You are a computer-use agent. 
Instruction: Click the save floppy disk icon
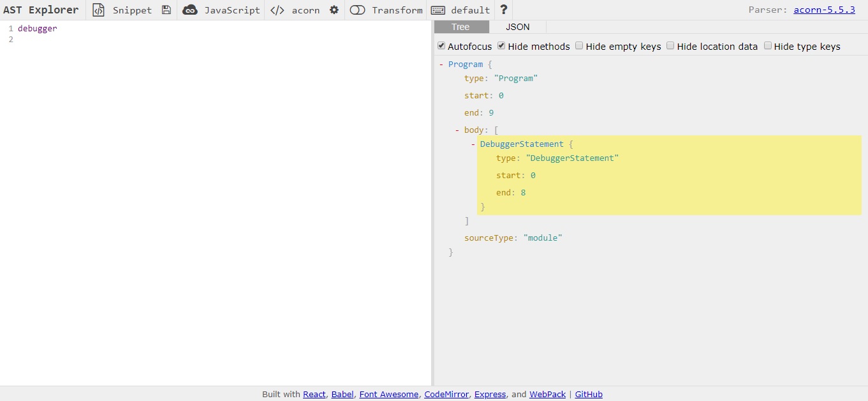tap(166, 10)
